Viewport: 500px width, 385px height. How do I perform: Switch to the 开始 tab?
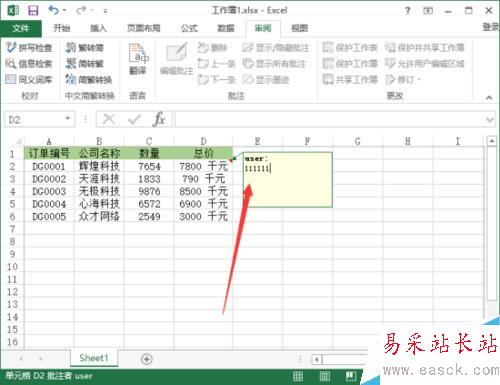(x=62, y=28)
